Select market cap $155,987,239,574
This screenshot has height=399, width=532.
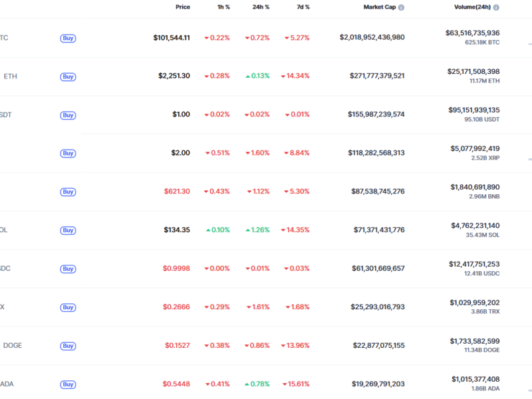click(376, 114)
